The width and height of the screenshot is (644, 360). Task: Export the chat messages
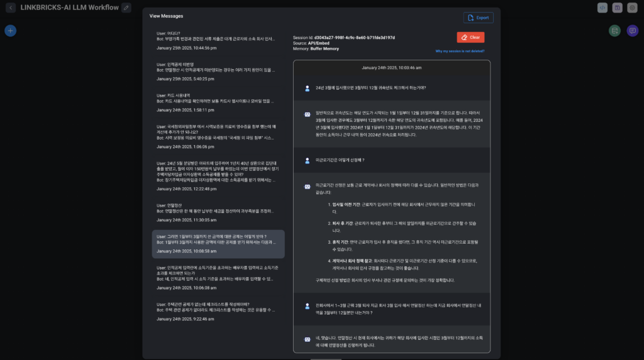(x=478, y=18)
